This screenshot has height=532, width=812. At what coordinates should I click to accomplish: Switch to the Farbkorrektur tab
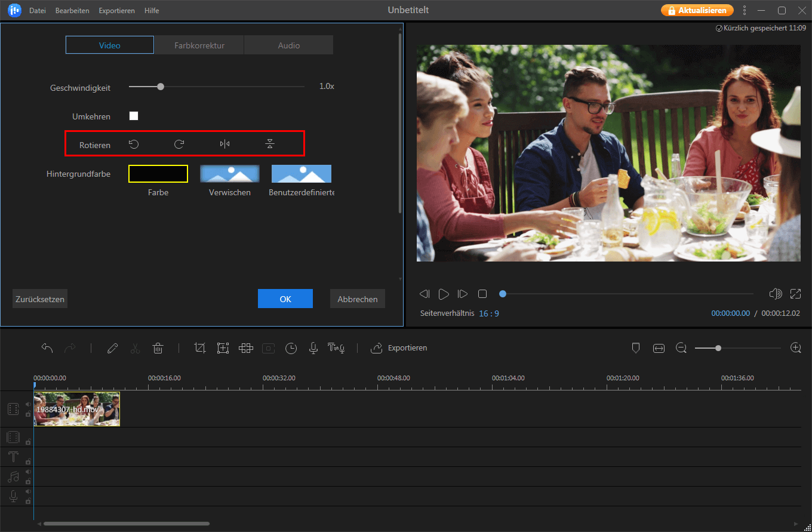pos(199,44)
